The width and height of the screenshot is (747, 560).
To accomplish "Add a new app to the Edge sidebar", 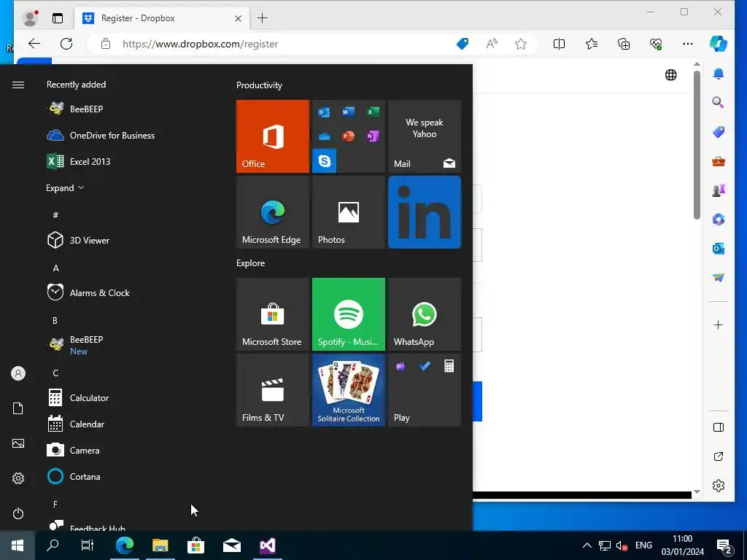I will tap(719, 325).
